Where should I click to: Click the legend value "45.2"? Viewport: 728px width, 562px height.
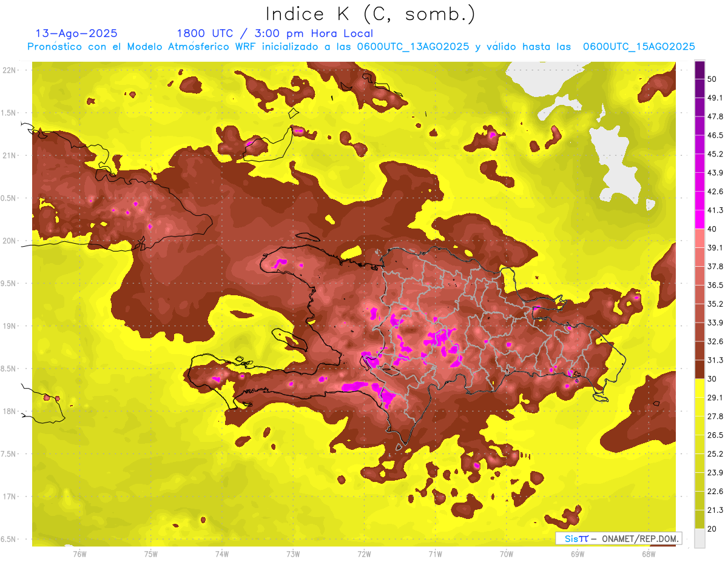click(x=715, y=154)
